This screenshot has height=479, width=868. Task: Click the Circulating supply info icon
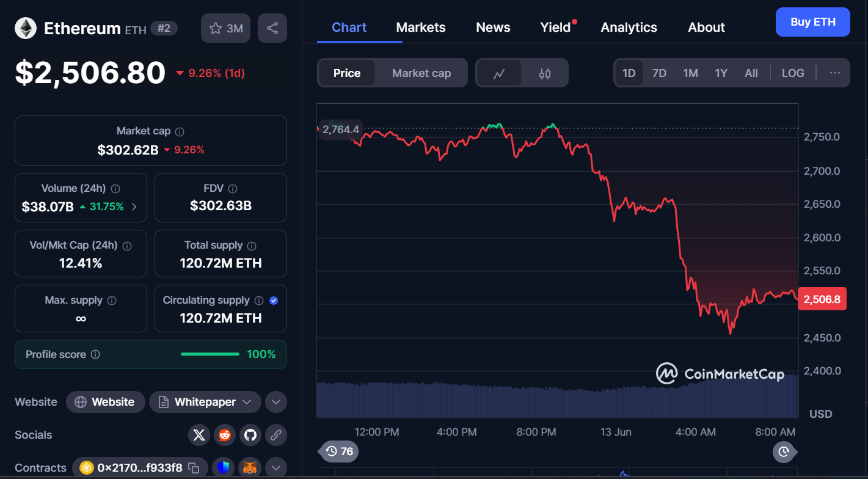click(259, 301)
